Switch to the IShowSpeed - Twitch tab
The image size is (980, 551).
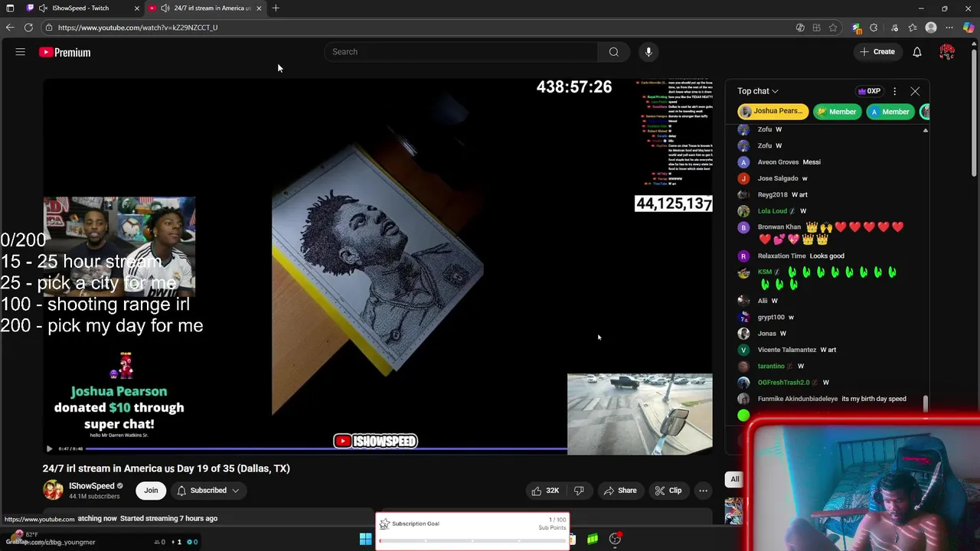coord(80,8)
